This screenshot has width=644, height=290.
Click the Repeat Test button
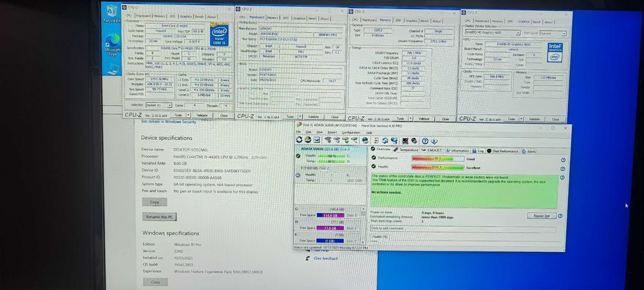pyautogui.click(x=542, y=216)
